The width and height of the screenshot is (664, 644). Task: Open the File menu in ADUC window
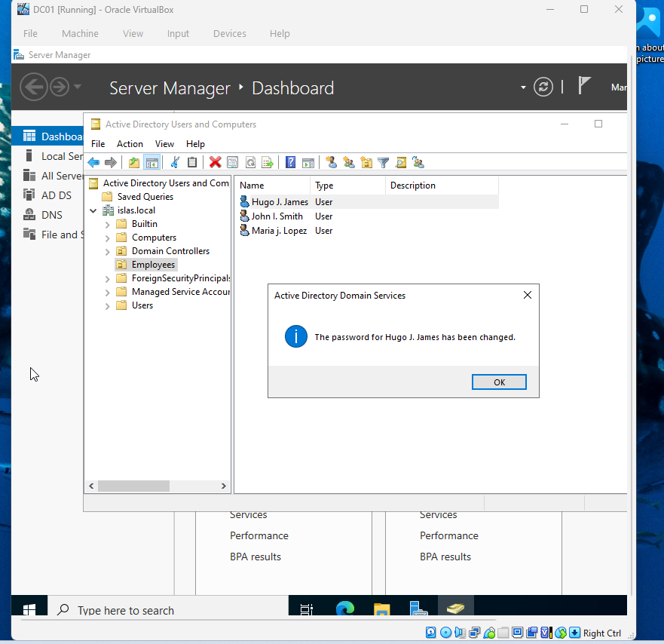[x=98, y=143]
